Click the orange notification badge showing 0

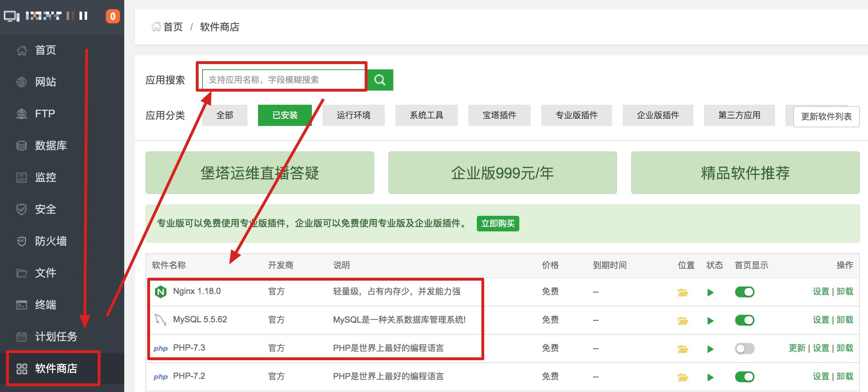pos(113,16)
